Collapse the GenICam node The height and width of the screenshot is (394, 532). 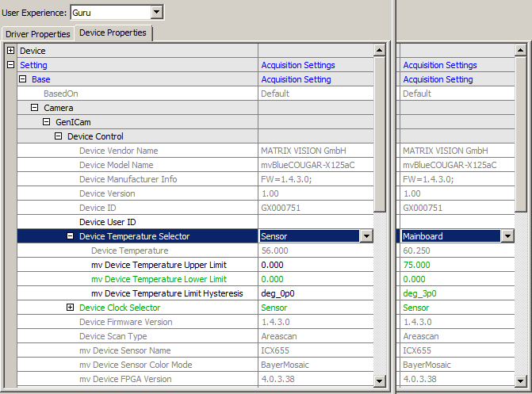pos(47,122)
